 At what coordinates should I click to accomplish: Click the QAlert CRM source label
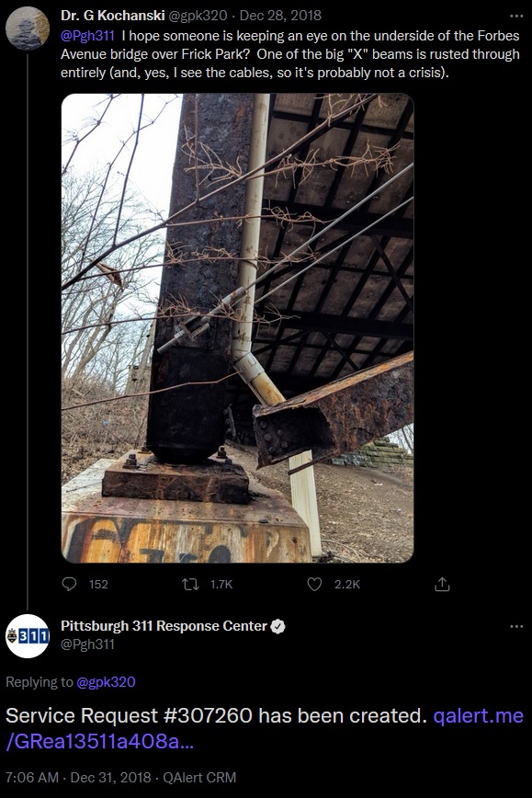tap(199, 777)
